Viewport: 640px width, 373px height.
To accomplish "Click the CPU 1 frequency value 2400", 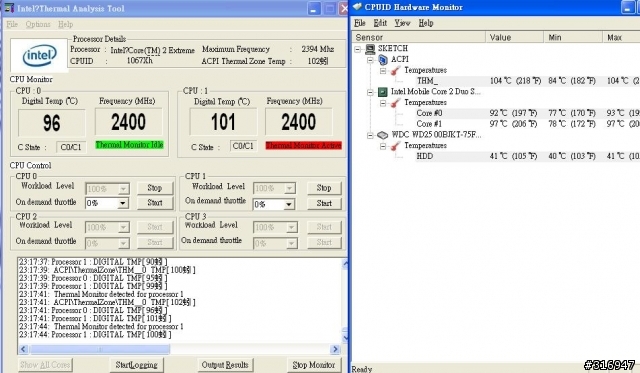I will click(x=298, y=122).
